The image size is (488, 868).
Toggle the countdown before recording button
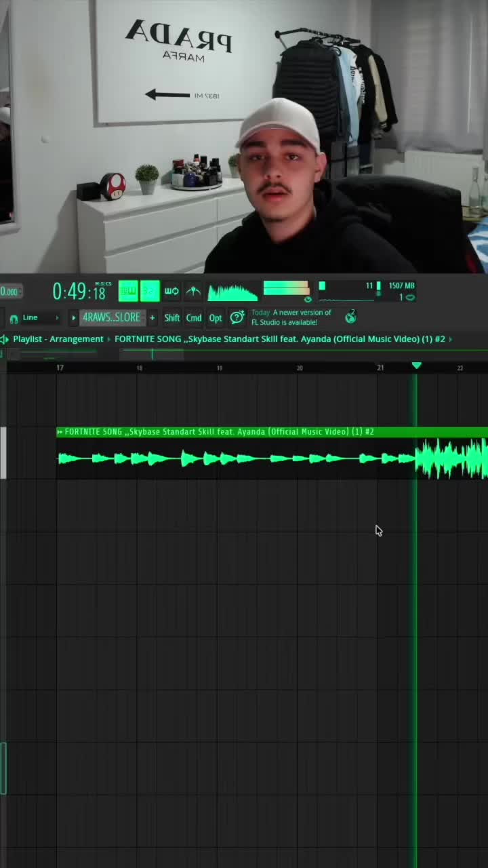[150, 291]
